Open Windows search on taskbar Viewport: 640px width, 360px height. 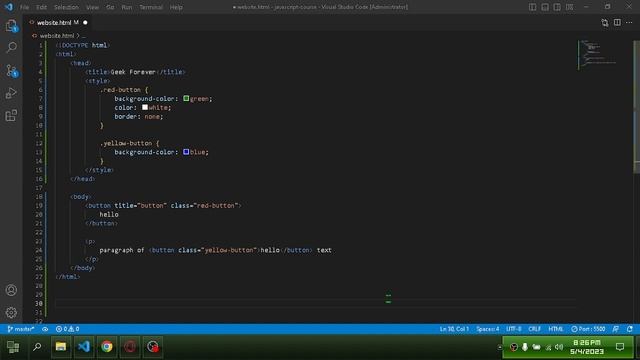click(x=37, y=347)
